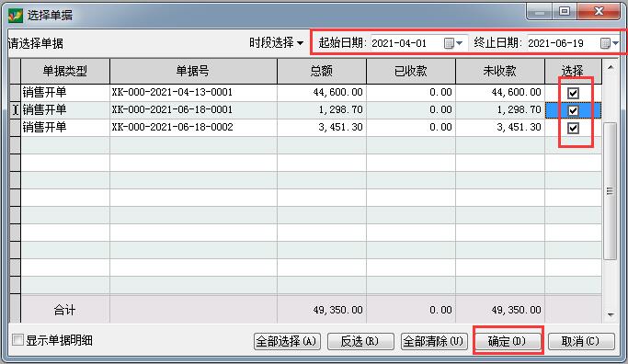Image resolution: width=628 pixels, height=364 pixels.
Task: Click the 总额 column header
Action: point(322,72)
